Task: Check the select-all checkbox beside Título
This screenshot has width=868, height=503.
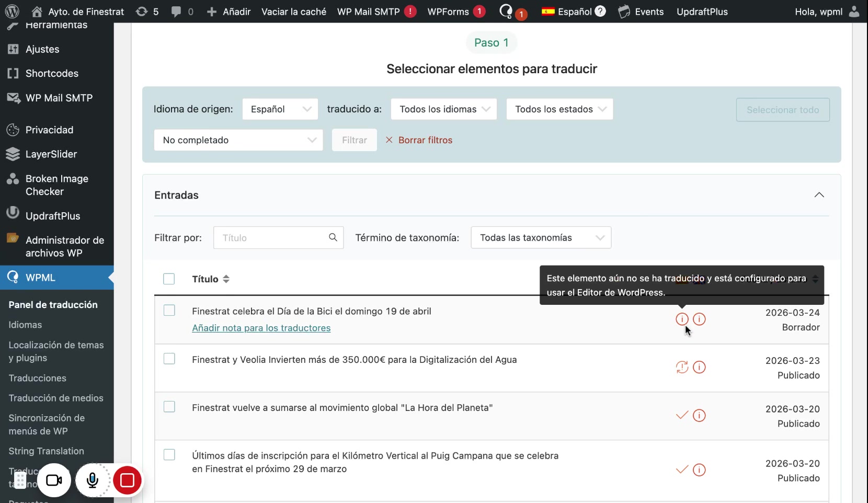Action: 169,279
